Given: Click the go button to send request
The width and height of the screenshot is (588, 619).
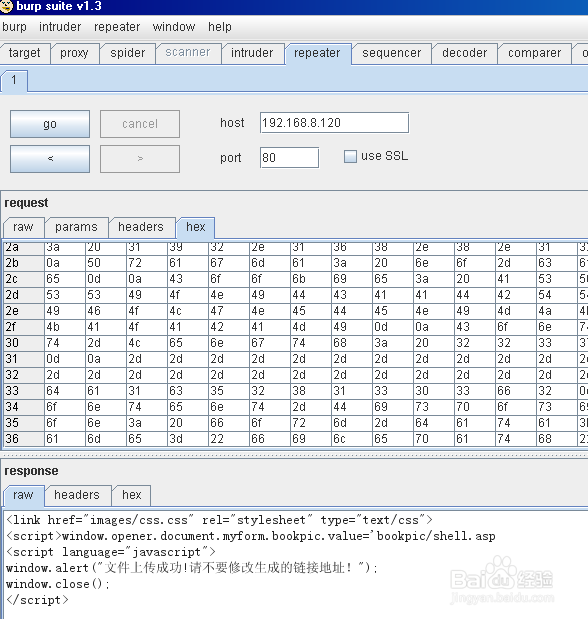Looking at the screenshot, I should (50, 124).
